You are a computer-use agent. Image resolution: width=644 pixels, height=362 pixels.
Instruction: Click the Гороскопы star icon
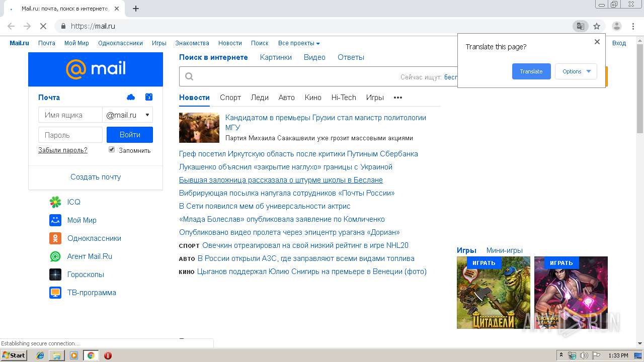[55, 275]
